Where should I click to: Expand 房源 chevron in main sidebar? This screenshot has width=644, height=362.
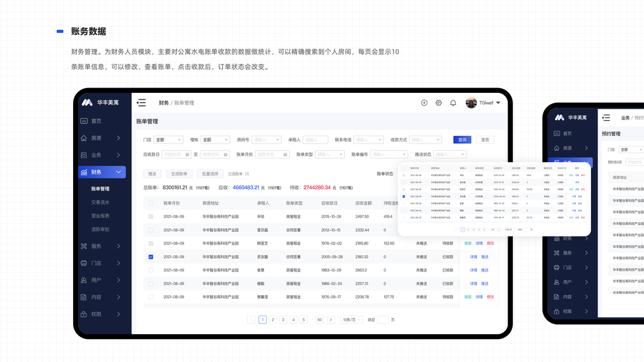click(118, 138)
